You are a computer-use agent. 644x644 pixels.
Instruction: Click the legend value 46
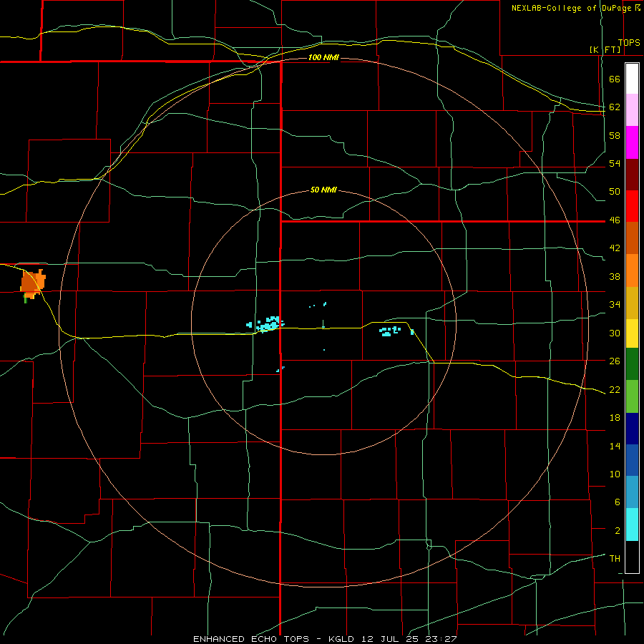615,220
